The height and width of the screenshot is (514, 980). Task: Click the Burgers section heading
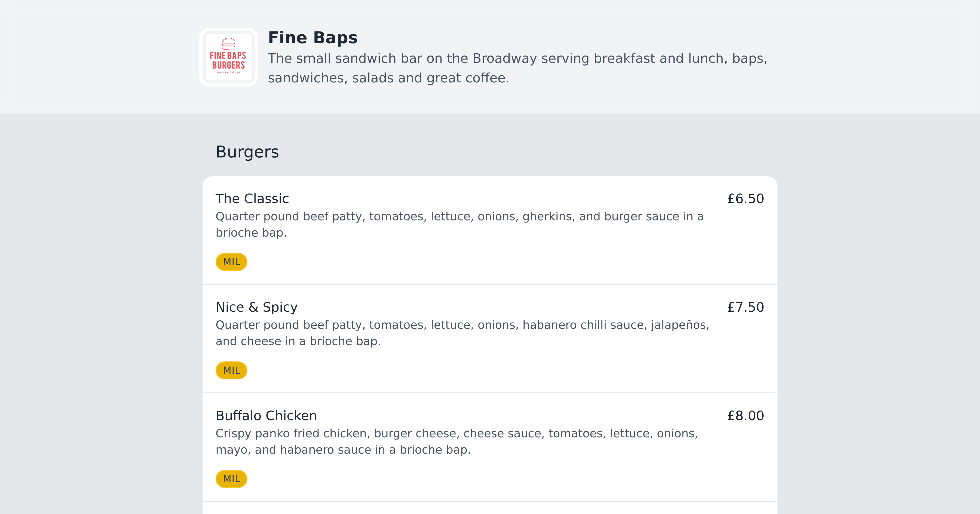coord(247,151)
